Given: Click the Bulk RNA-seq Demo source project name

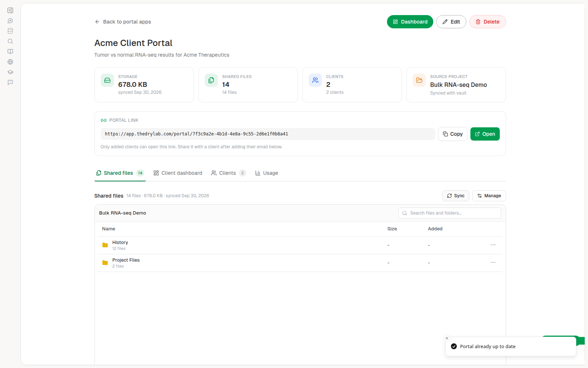Looking at the screenshot, I should tap(459, 85).
